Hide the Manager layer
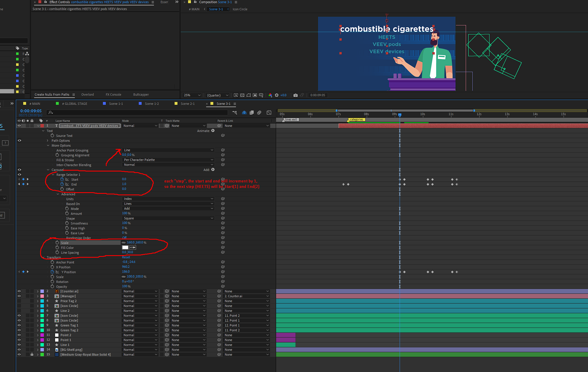Image resolution: width=588 pixels, height=372 pixels. click(19, 296)
